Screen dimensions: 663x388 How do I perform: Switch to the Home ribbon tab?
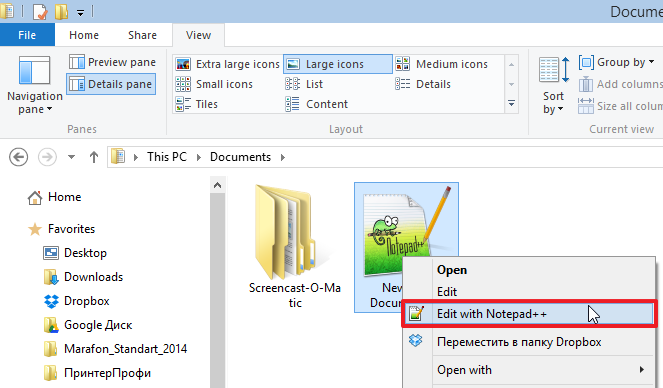(x=84, y=35)
